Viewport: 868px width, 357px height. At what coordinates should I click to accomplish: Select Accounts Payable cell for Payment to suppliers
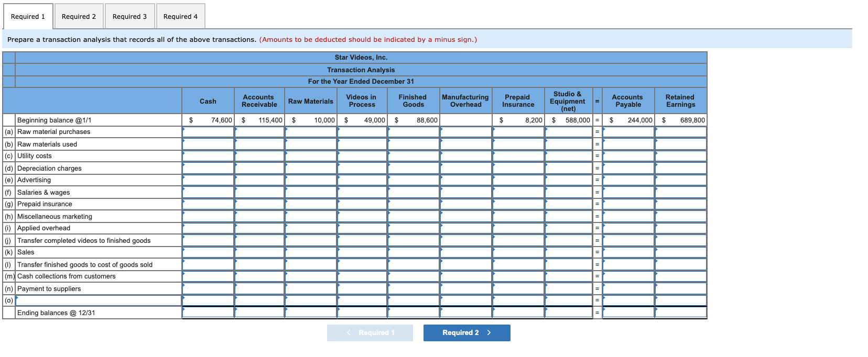(628, 288)
